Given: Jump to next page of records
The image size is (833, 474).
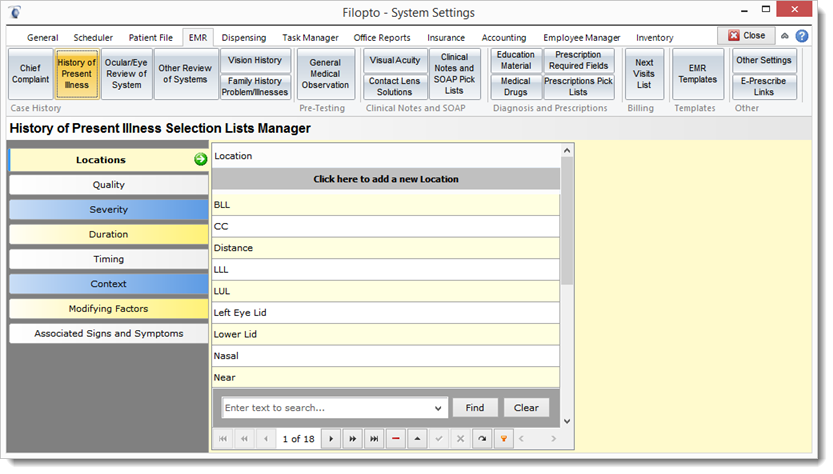Looking at the screenshot, I should (353, 439).
